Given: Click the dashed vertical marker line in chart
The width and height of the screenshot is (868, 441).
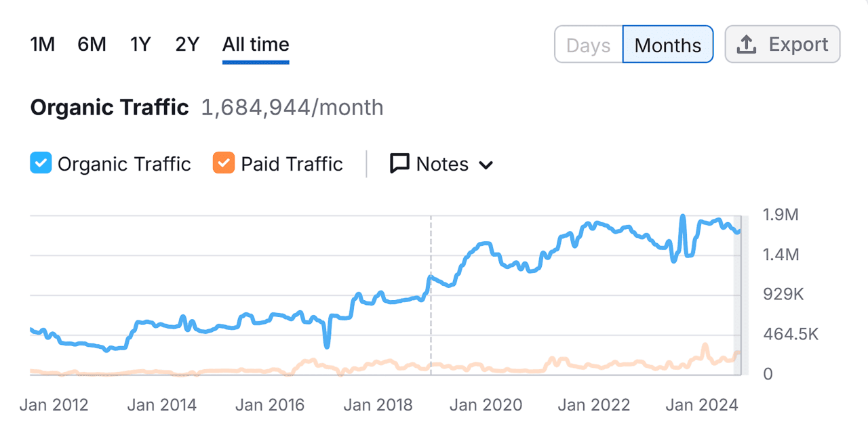Looking at the screenshot, I should 431,318.
